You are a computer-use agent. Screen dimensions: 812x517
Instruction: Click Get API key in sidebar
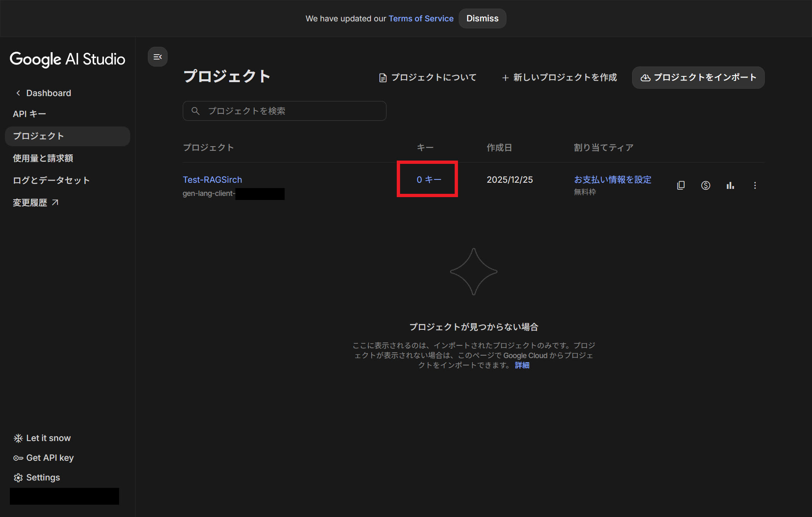[44, 458]
